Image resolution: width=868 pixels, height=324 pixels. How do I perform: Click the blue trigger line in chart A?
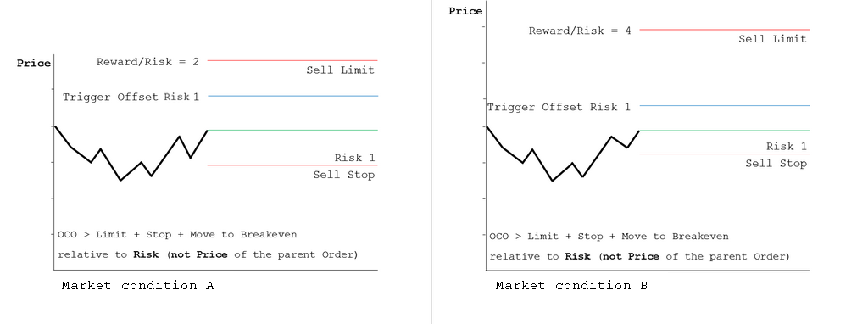pyautogui.click(x=292, y=97)
